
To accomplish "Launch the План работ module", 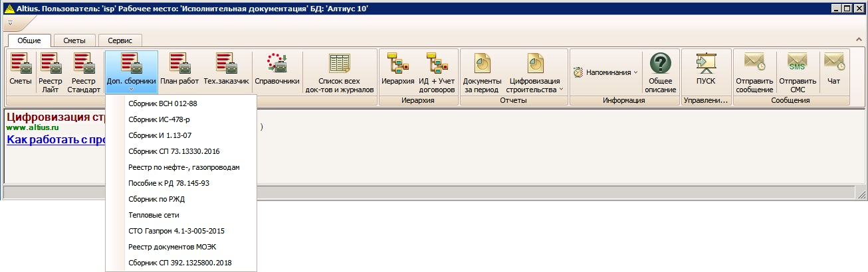I will click(x=179, y=72).
